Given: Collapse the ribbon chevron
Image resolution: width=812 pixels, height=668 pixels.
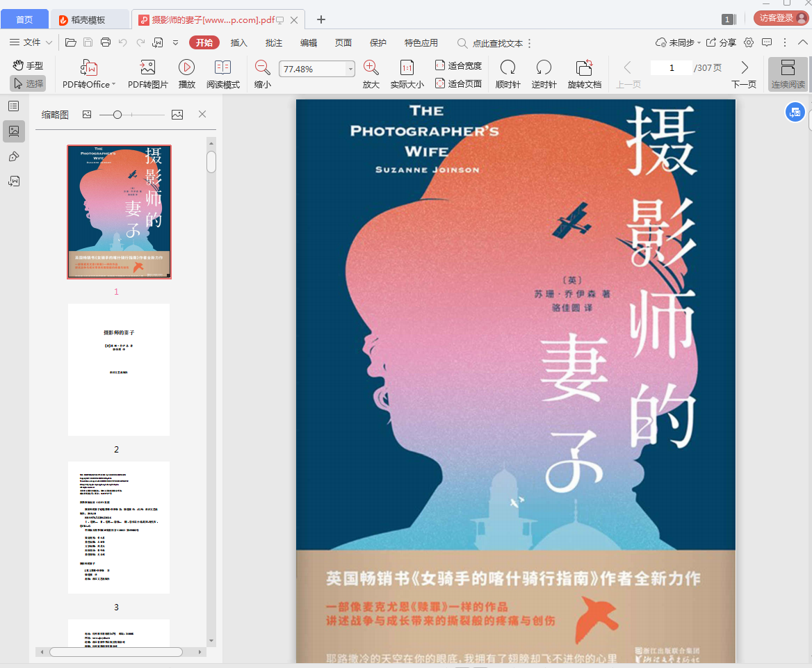Looking at the screenshot, I should pos(803,42).
